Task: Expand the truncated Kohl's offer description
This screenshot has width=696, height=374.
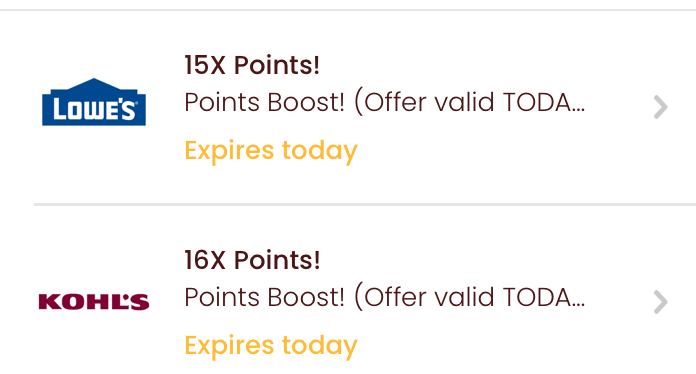Action: point(384,297)
